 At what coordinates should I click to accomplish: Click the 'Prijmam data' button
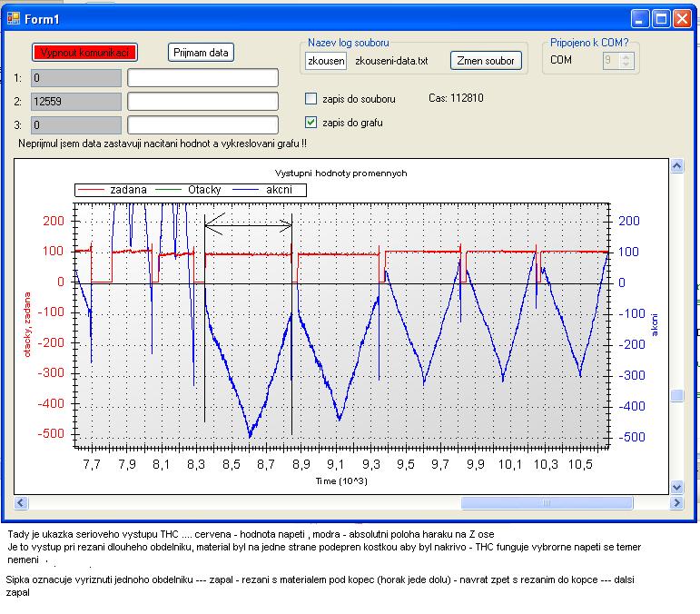click(x=202, y=53)
